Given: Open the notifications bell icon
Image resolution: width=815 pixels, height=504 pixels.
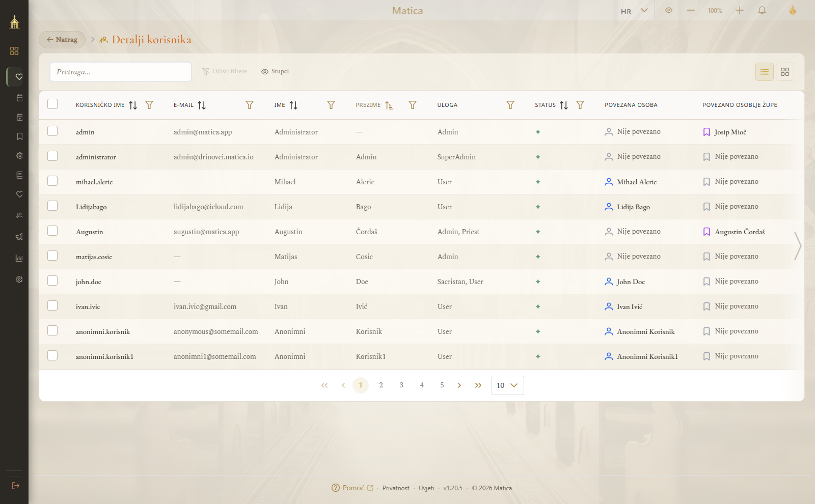Looking at the screenshot, I should (x=762, y=11).
